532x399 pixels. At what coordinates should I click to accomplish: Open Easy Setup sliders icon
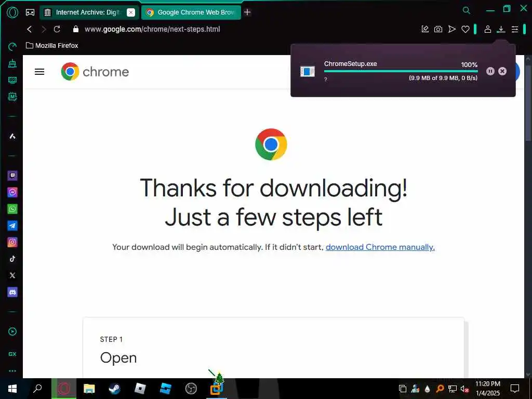click(x=515, y=30)
